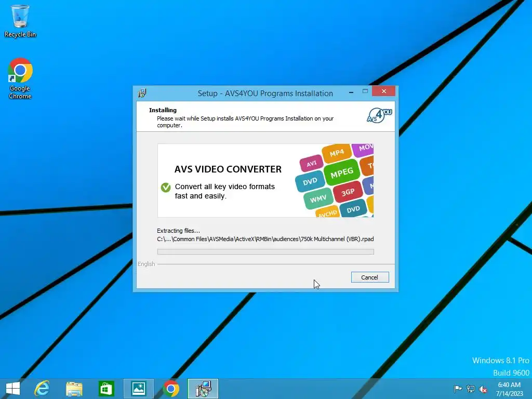The image size is (532, 399).
Task: Click the AVI format tile in banner
Action: [312, 164]
